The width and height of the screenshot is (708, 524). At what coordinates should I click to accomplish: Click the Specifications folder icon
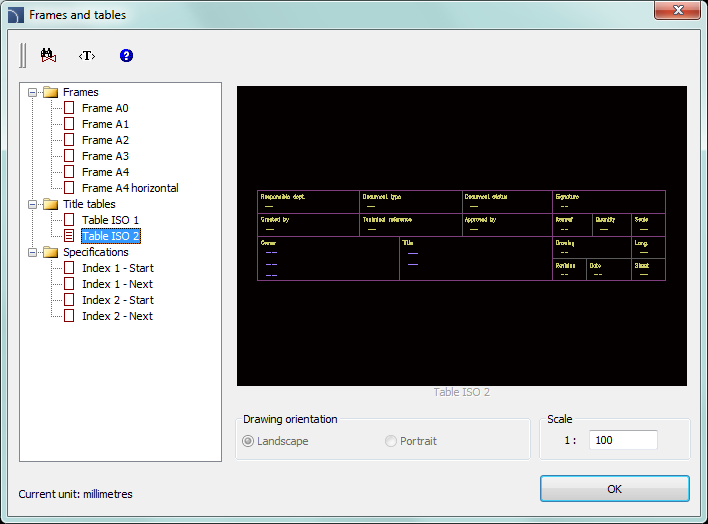(51, 252)
